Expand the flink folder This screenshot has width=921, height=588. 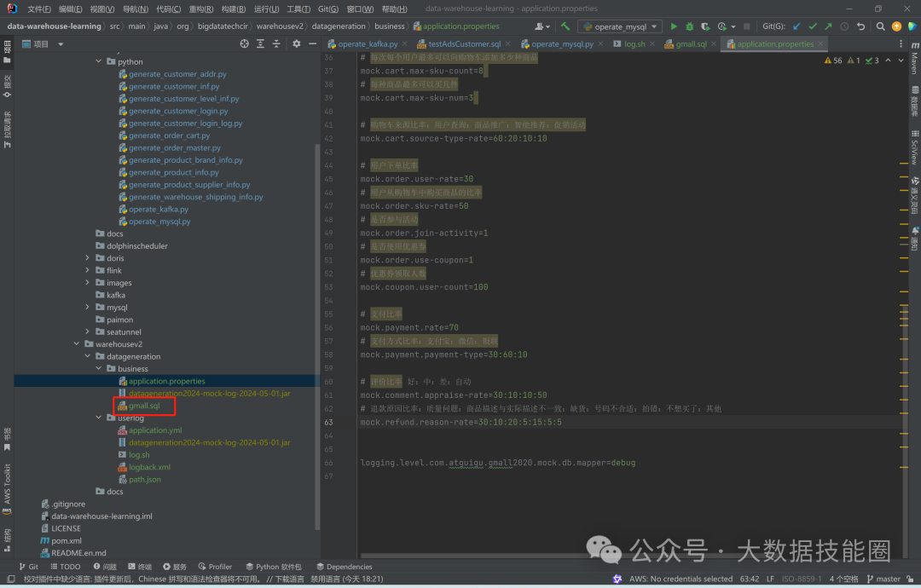point(87,270)
